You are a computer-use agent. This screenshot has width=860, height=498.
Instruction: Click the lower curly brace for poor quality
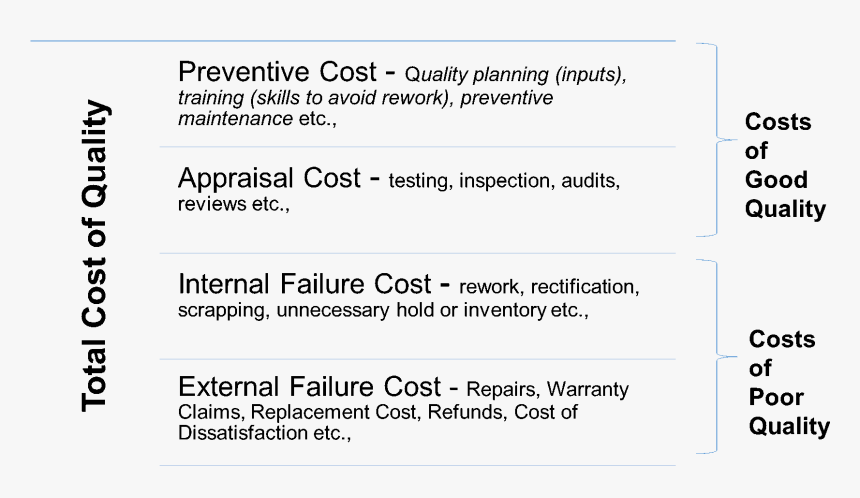[x=715, y=356]
